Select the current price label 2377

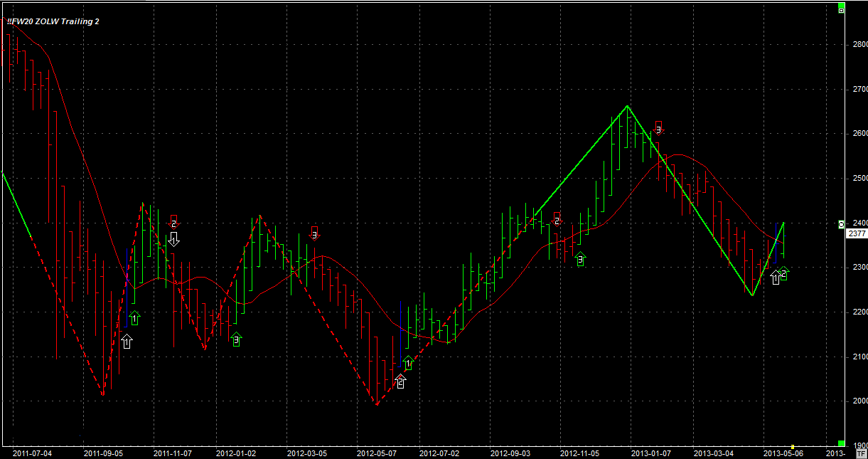click(x=857, y=233)
